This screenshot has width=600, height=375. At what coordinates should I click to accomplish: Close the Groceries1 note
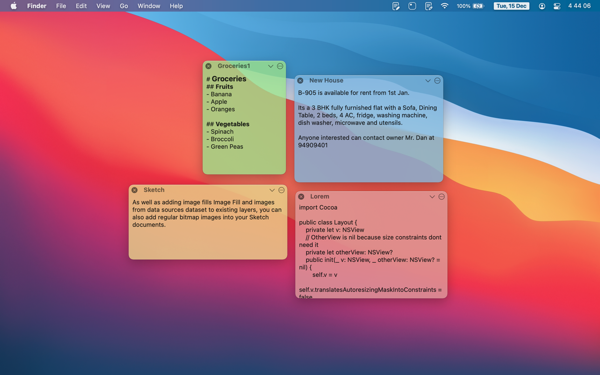[x=209, y=66]
